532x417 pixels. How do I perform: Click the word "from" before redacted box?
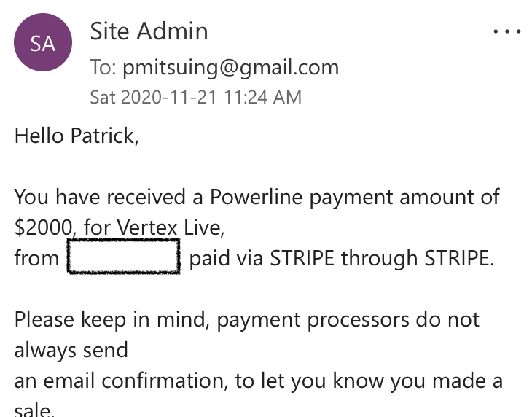(x=36, y=259)
